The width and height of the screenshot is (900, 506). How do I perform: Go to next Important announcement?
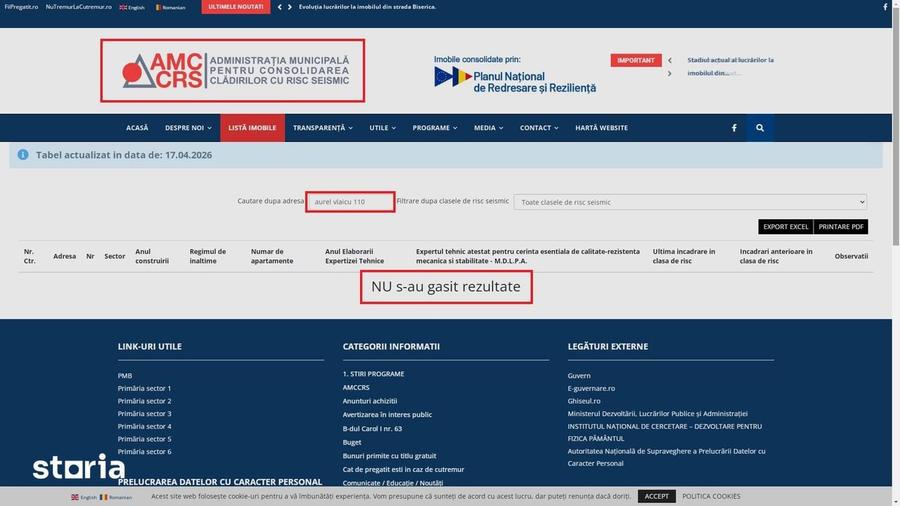(x=670, y=73)
